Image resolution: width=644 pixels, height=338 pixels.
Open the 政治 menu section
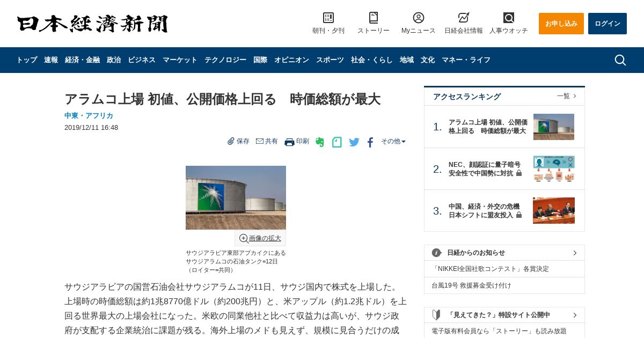pos(114,60)
